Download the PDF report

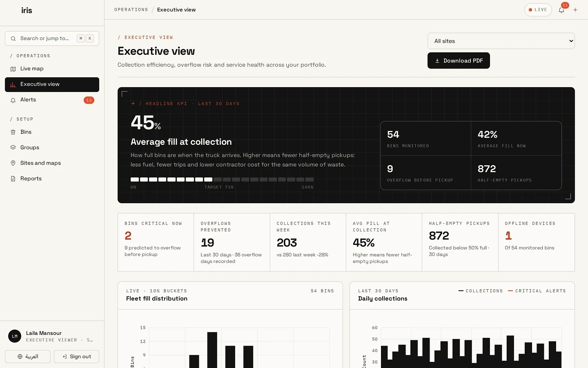[459, 61]
